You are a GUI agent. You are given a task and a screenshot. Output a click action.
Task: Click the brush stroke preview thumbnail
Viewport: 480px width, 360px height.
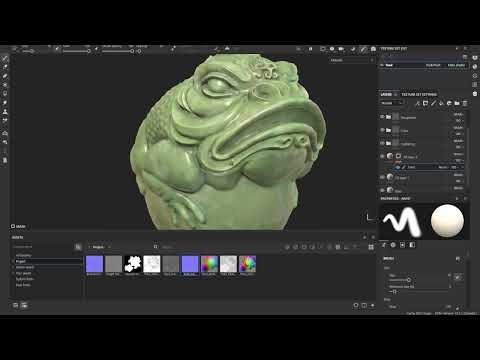click(402, 221)
